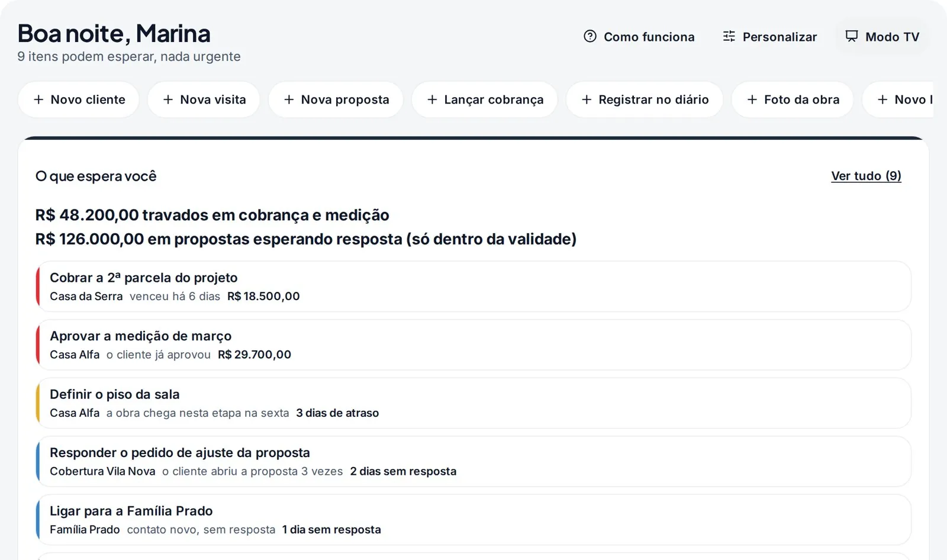Click the plus icon on Nova visita
947x560 pixels.
(x=168, y=99)
